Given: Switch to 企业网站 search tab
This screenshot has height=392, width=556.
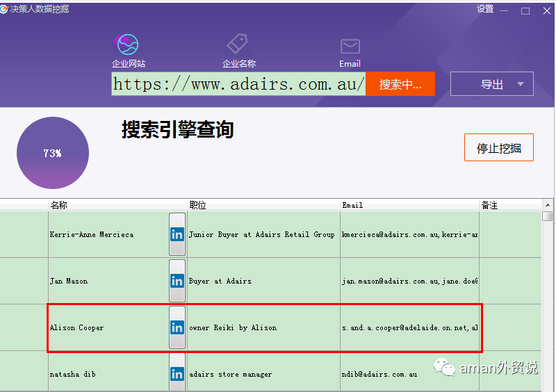Looking at the screenshot, I should (129, 51).
